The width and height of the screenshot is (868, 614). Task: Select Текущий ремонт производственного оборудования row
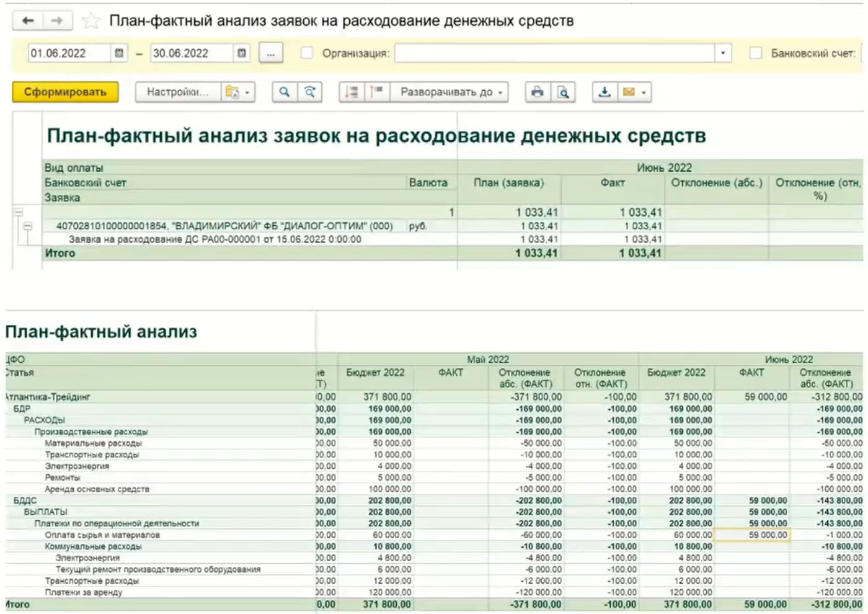[158, 569]
